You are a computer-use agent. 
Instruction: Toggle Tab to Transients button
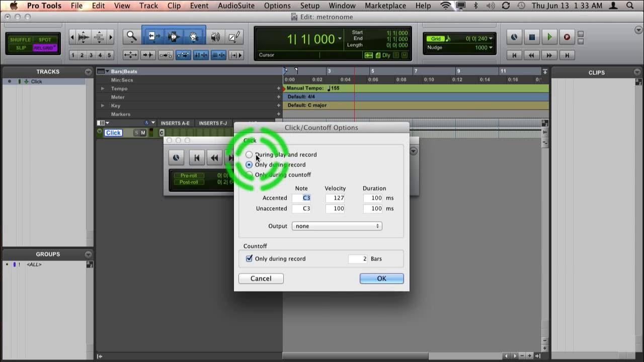148,55
